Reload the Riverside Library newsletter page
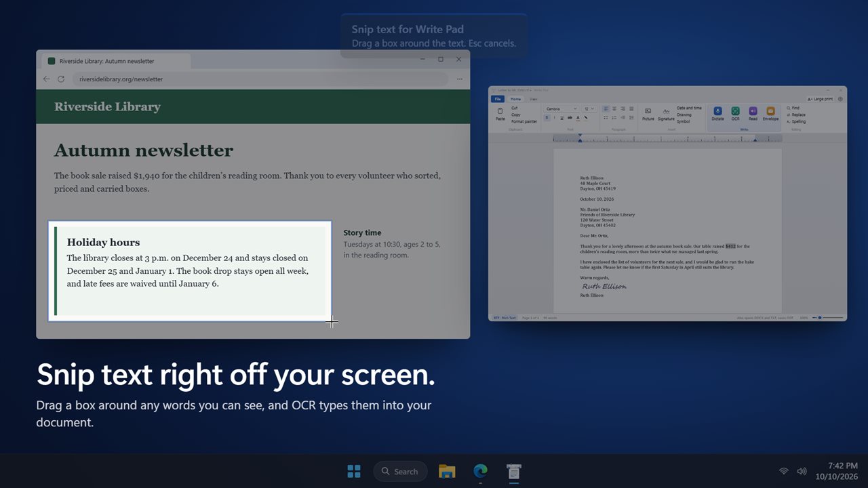868x488 pixels. 61,79
